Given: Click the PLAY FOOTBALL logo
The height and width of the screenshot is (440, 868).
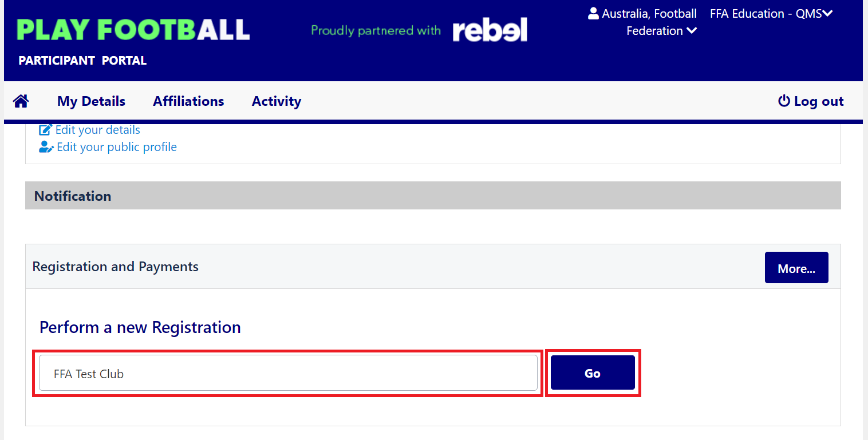Looking at the screenshot, I should click(133, 30).
